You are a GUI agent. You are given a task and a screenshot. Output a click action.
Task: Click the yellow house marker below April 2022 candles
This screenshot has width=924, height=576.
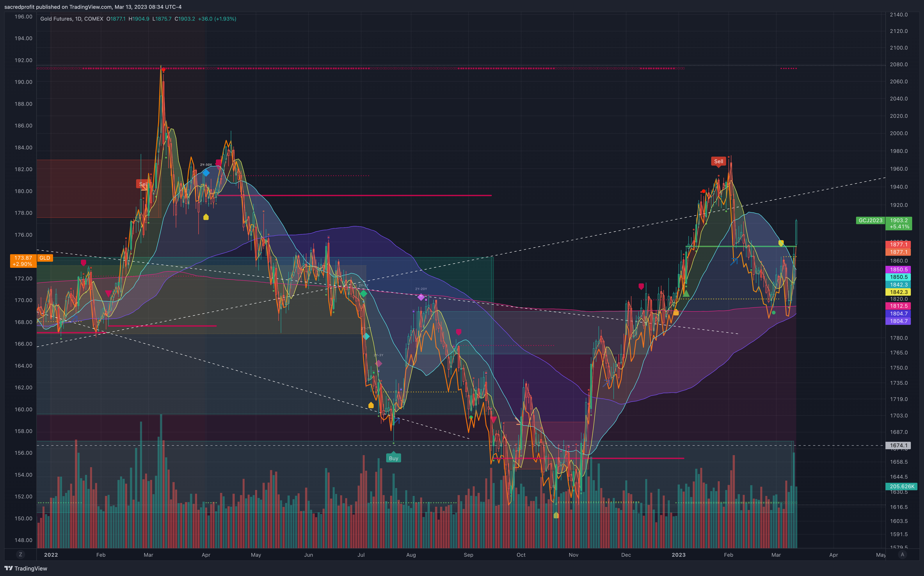click(x=206, y=217)
